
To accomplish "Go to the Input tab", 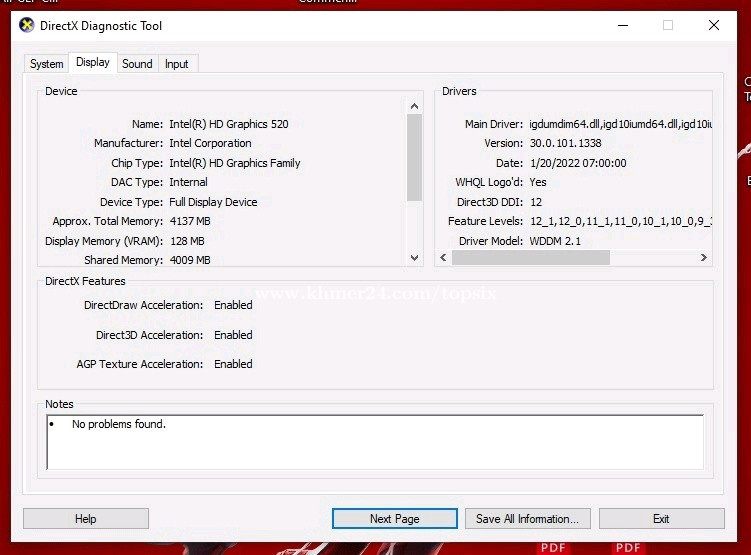I will click(177, 64).
